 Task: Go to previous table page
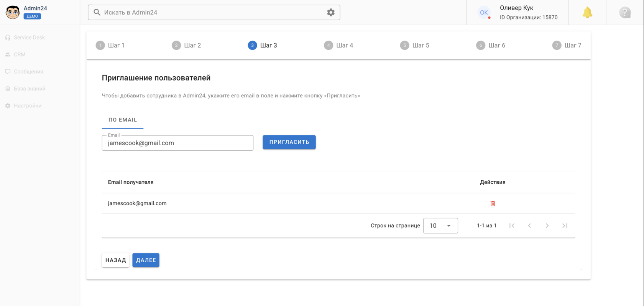tap(529, 225)
